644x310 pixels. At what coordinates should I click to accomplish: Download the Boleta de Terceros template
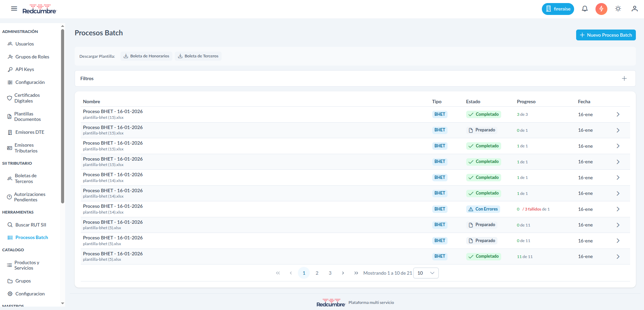pos(198,56)
